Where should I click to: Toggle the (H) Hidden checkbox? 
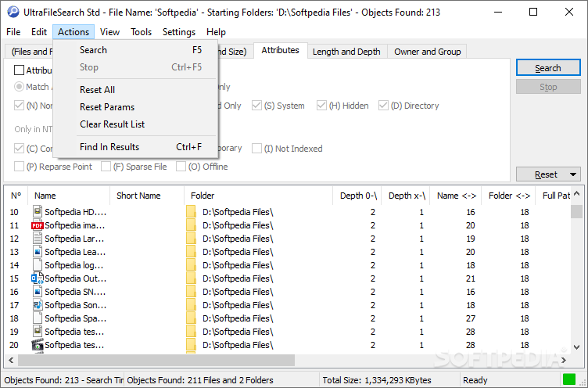[321, 106]
